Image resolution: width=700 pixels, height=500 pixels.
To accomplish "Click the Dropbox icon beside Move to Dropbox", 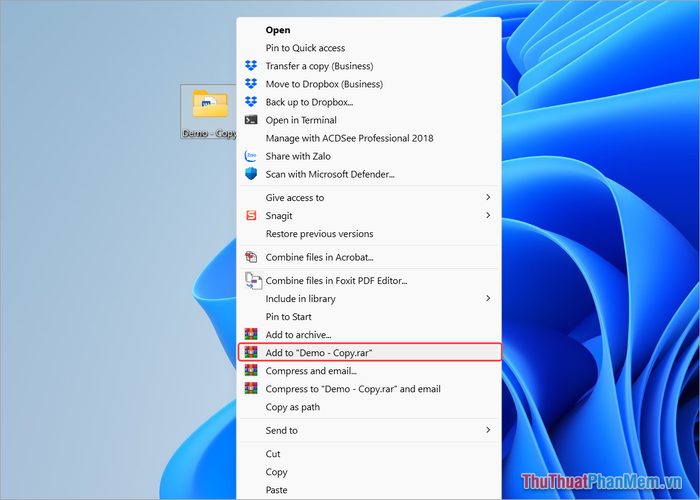I will tap(251, 84).
